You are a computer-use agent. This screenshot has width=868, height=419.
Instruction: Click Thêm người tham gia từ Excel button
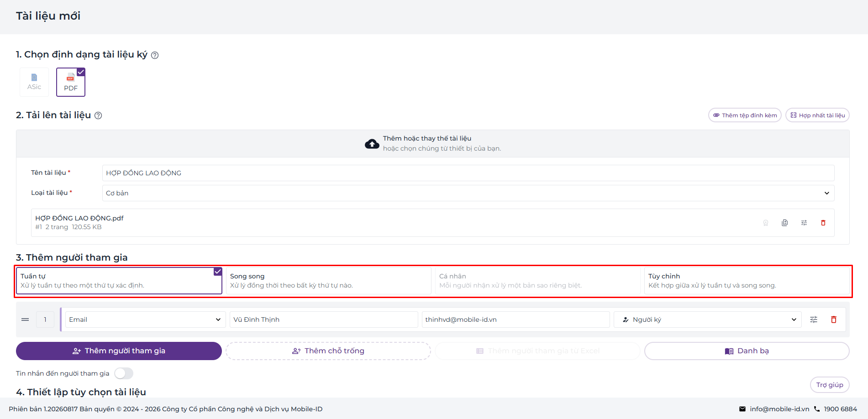(x=537, y=351)
